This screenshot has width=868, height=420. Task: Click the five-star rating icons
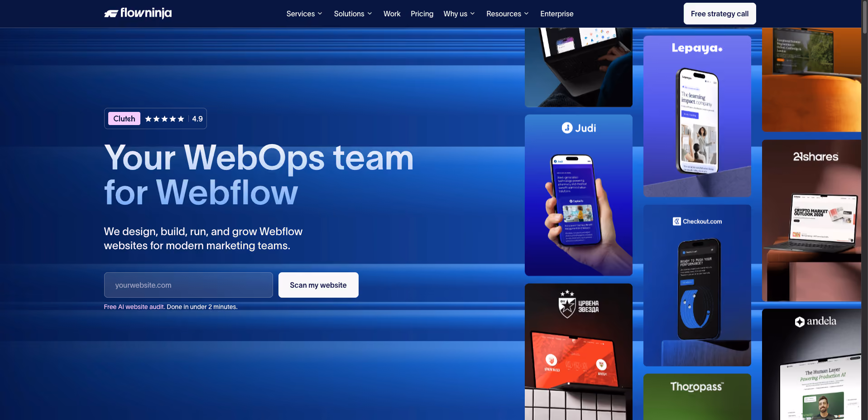pos(164,119)
